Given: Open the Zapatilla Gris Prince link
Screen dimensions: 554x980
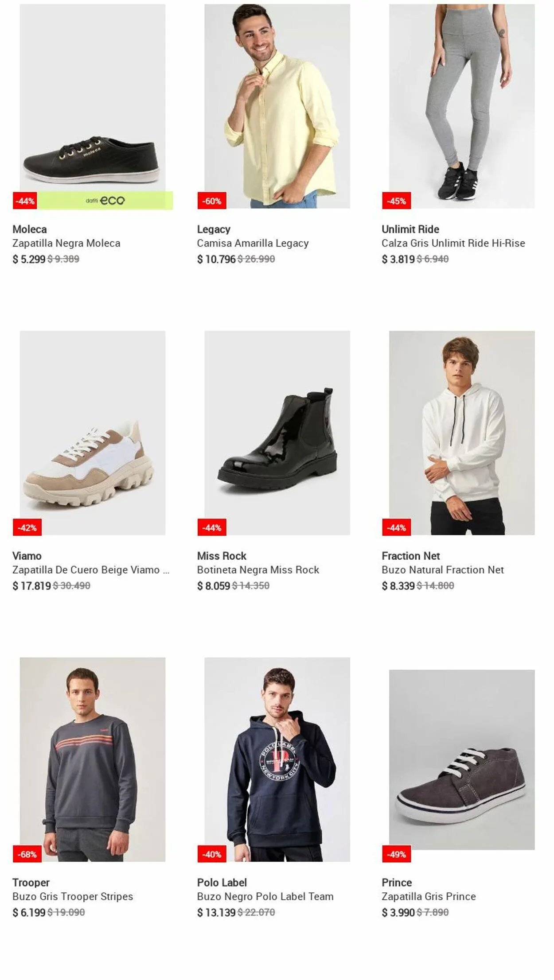Looking at the screenshot, I should [x=429, y=896].
